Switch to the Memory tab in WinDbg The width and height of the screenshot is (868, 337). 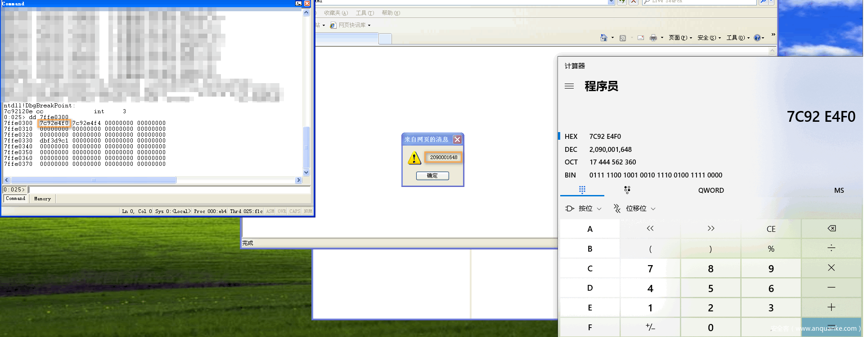(43, 199)
